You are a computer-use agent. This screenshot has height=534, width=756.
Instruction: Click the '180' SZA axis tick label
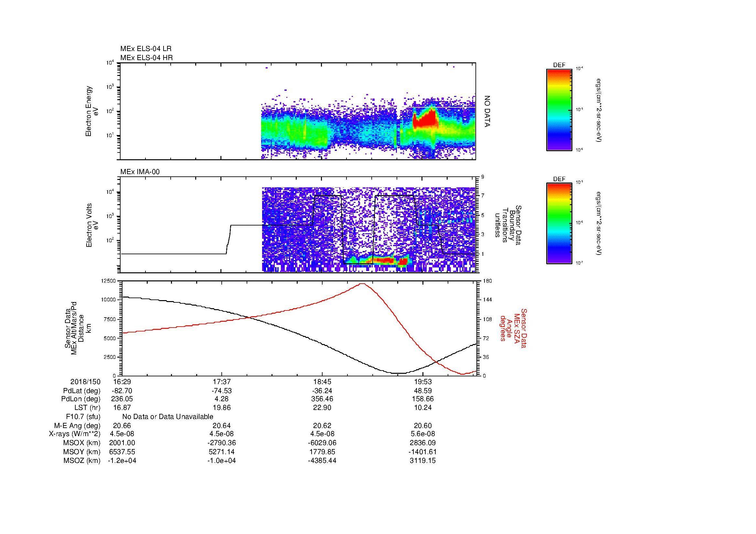[x=487, y=281]
